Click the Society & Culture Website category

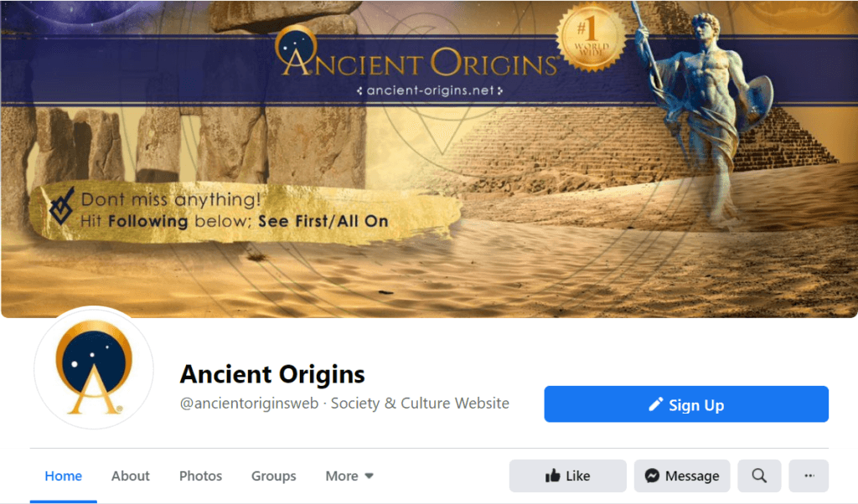(x=420, y=404)
